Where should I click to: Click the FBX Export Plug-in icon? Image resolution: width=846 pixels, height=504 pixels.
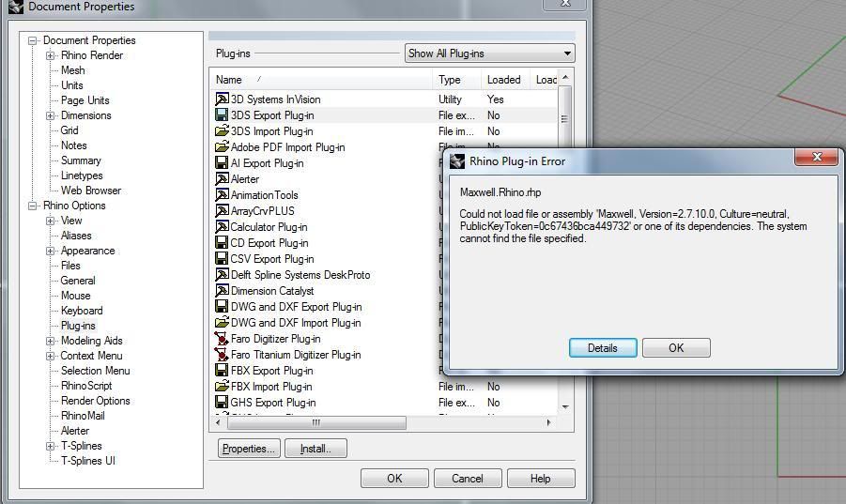click(222, 371)
